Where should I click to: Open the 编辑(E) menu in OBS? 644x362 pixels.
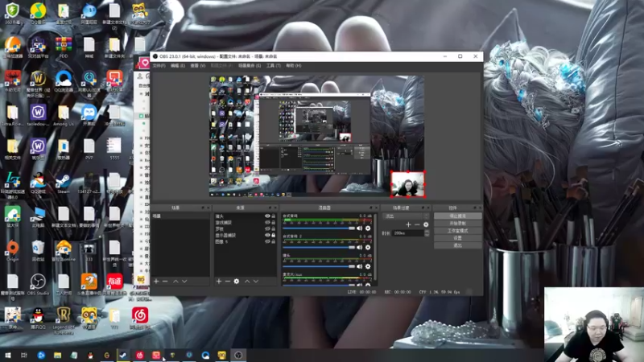[x=178, y=66]
